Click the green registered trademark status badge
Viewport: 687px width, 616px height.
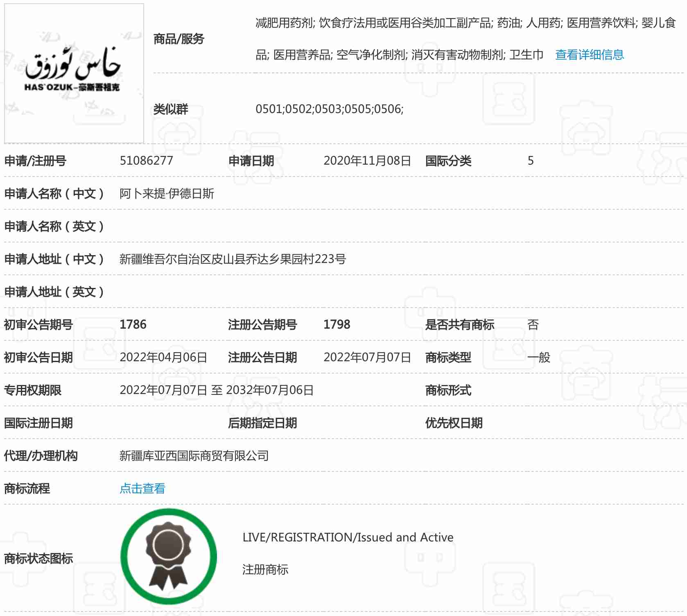168,556
